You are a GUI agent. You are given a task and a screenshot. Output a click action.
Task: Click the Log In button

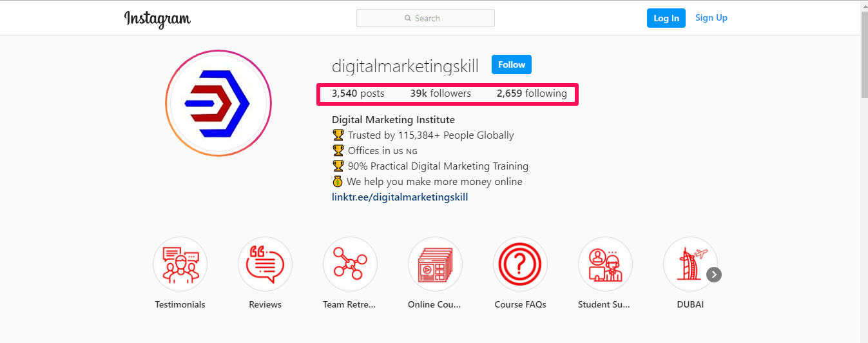click(x=666, y=18)
